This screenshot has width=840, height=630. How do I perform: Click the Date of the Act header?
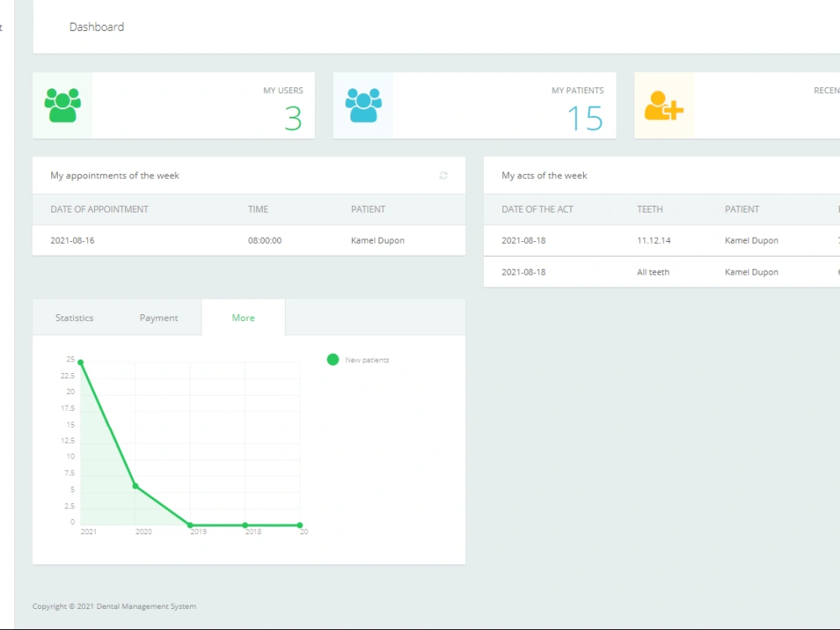pos(538,209)
